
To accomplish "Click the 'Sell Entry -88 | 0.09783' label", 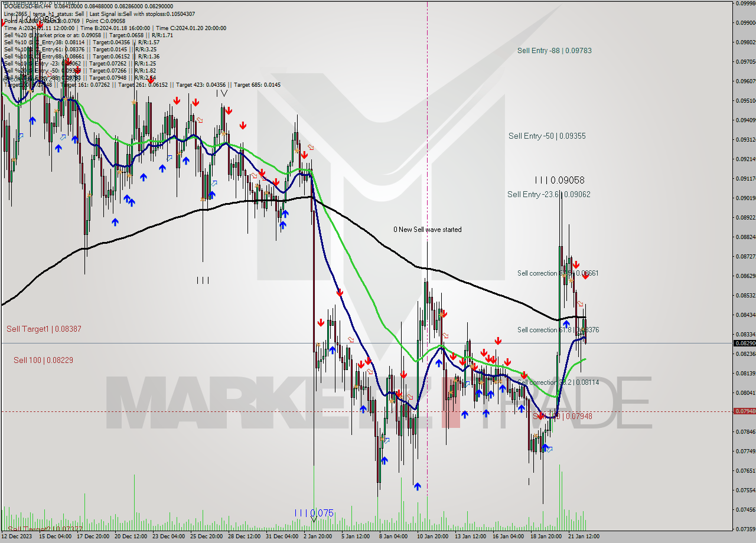I will coord(554,51).
